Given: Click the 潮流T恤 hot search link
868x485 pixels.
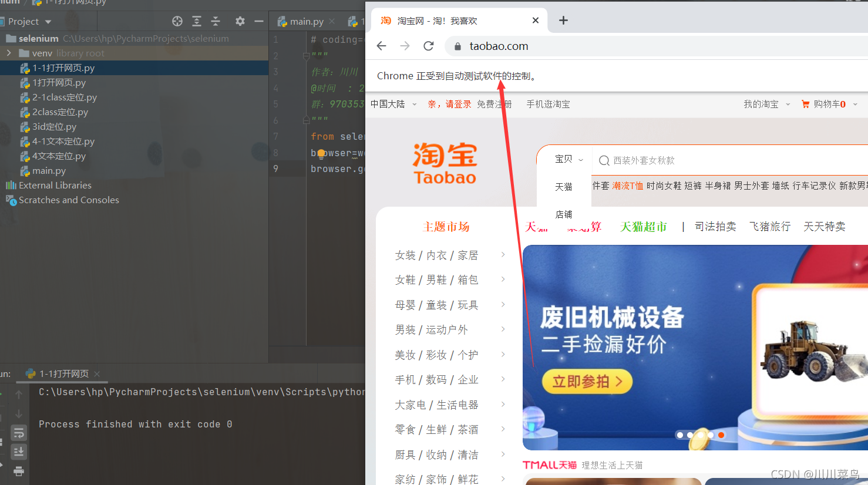Looking at the screenshot, I should click(x=628, y=186).
